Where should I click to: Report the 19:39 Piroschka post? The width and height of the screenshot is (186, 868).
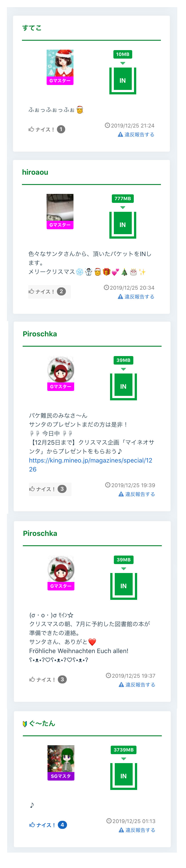point(137,494)
